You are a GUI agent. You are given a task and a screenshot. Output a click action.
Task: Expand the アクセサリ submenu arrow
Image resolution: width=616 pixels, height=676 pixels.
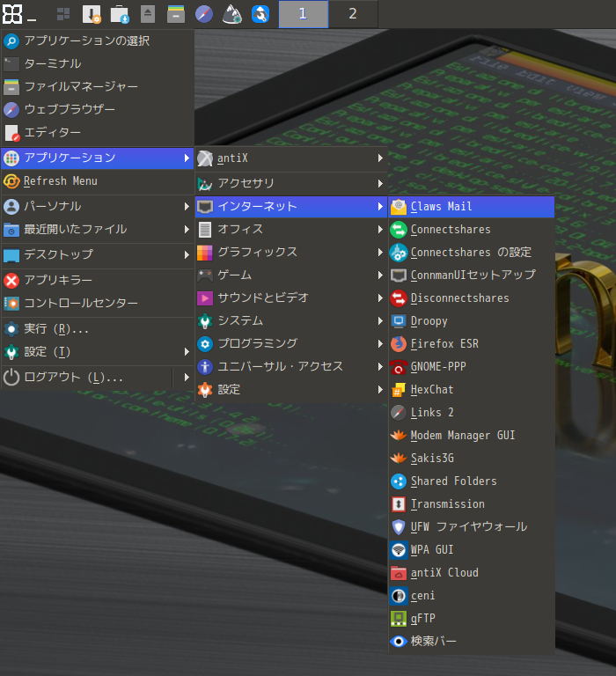pyautogui.click(x=380, y=183)
